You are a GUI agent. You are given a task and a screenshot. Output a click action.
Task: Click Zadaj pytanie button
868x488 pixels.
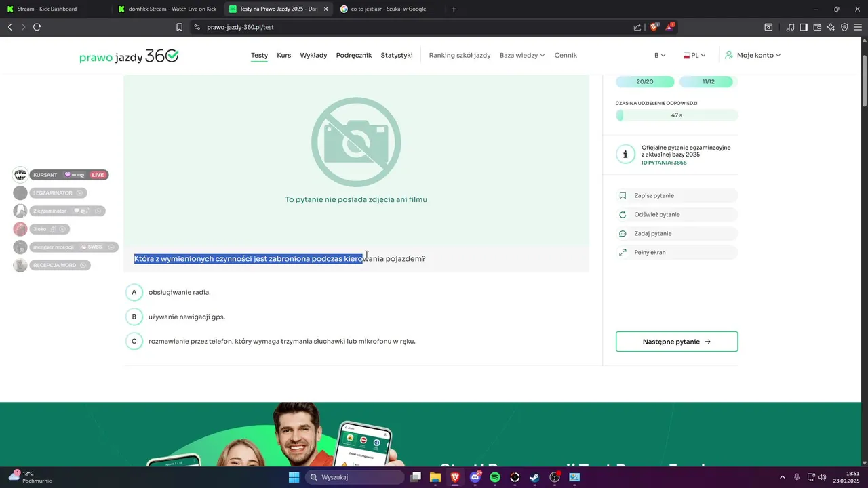click(677, 233)
